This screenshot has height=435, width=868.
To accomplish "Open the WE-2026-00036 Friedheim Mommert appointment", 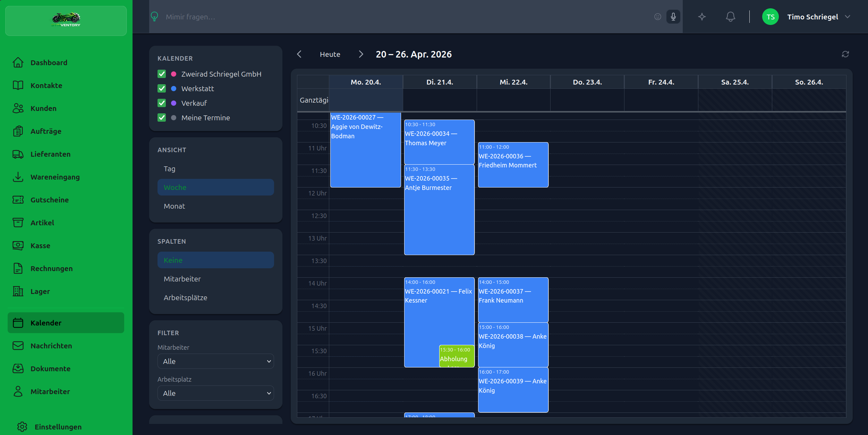I will [x=513, y=165].
